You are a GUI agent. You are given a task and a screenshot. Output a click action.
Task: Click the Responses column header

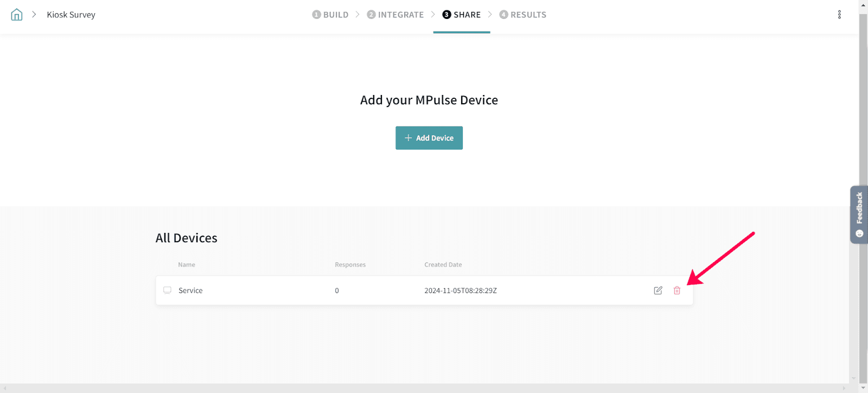tap(350, 265)
